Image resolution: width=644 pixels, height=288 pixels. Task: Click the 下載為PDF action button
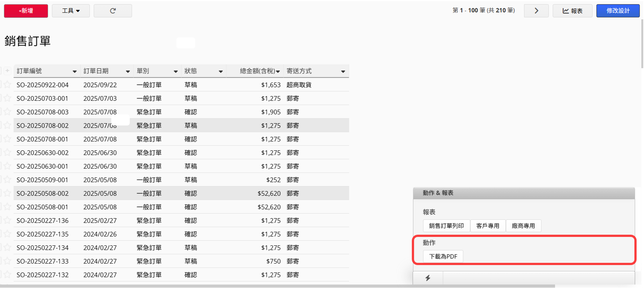click(443, 256)
